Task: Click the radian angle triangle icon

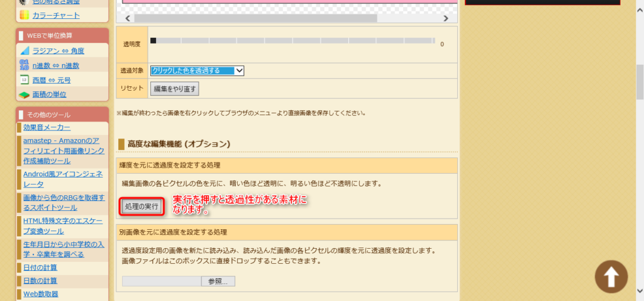Action: click(x=25, y=50)
